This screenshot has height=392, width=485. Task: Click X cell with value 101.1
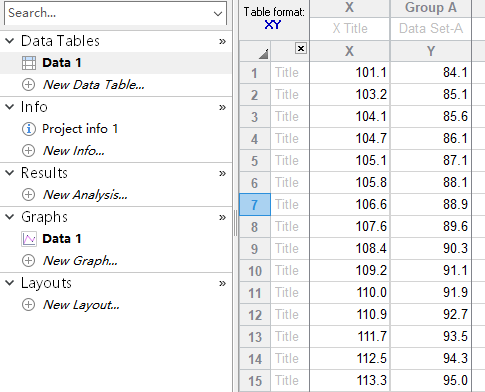coord(349,73)
